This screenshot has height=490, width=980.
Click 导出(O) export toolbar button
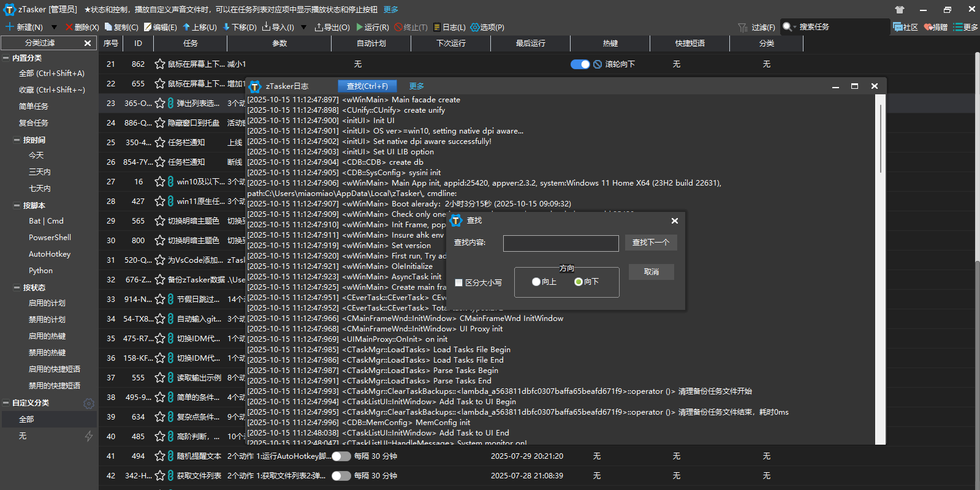[332, 27]
